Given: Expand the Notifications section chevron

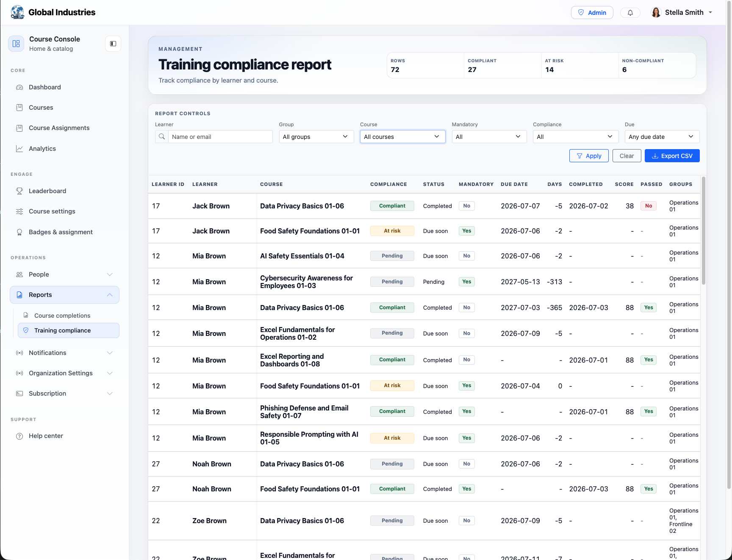Looking at the screenshot, I should (110, 353).
